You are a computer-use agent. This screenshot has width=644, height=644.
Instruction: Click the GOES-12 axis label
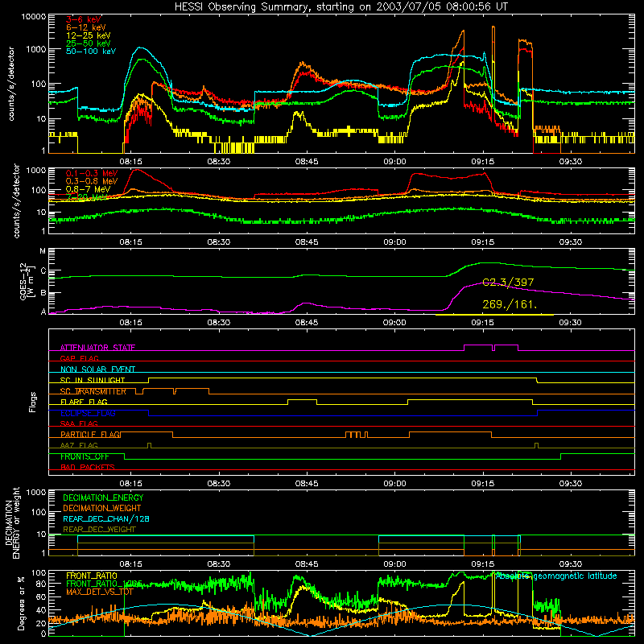[28, 282]
